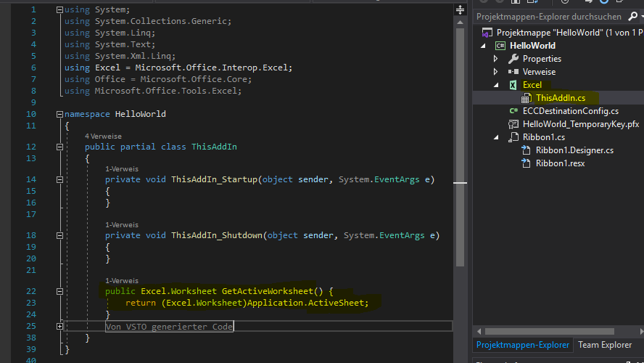Click "Microsoft.Office.Interop.Excel" on line 6
The height and width of the screenshot is (363, 644).
tap(212, 68)
